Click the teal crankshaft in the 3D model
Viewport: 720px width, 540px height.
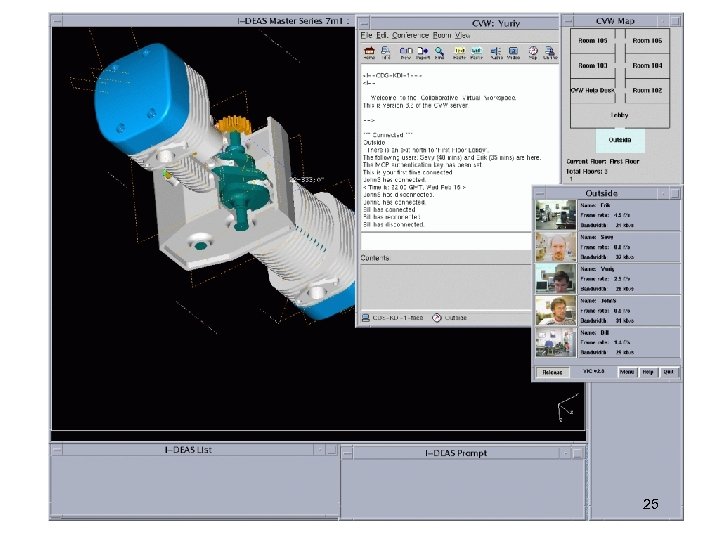(x=241, y=184)
